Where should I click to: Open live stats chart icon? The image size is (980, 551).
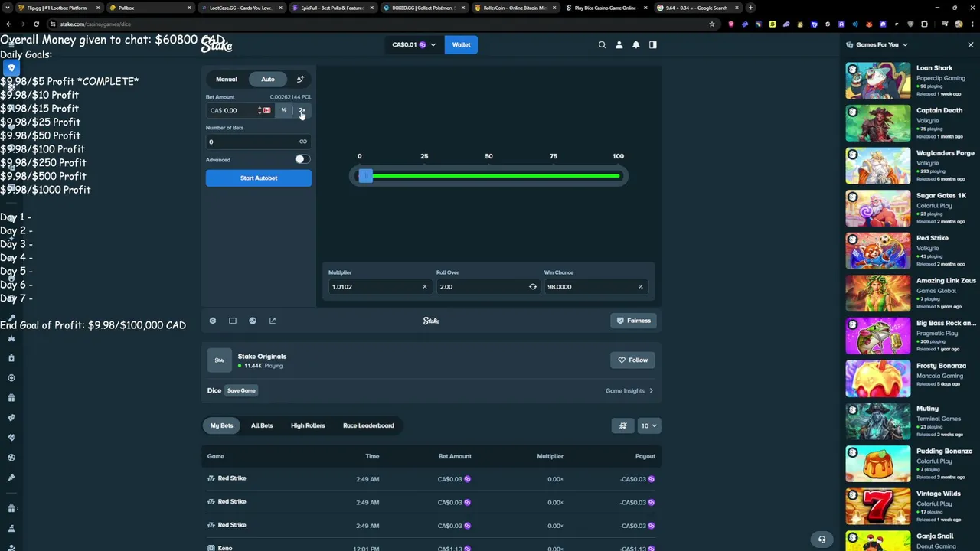253,321
